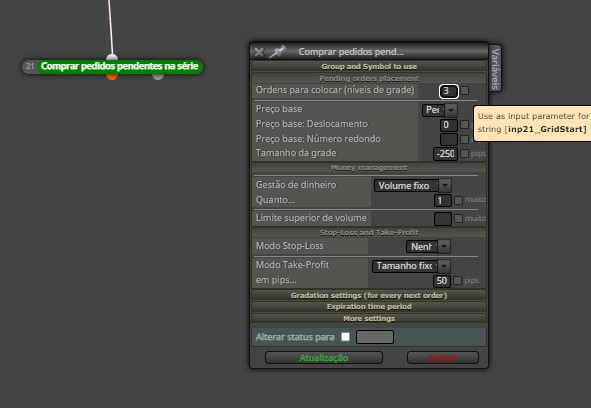Viewport: 591px width, 408px height.
Task: Expand Group and Symbol to use section
Action: pos(369,66)
